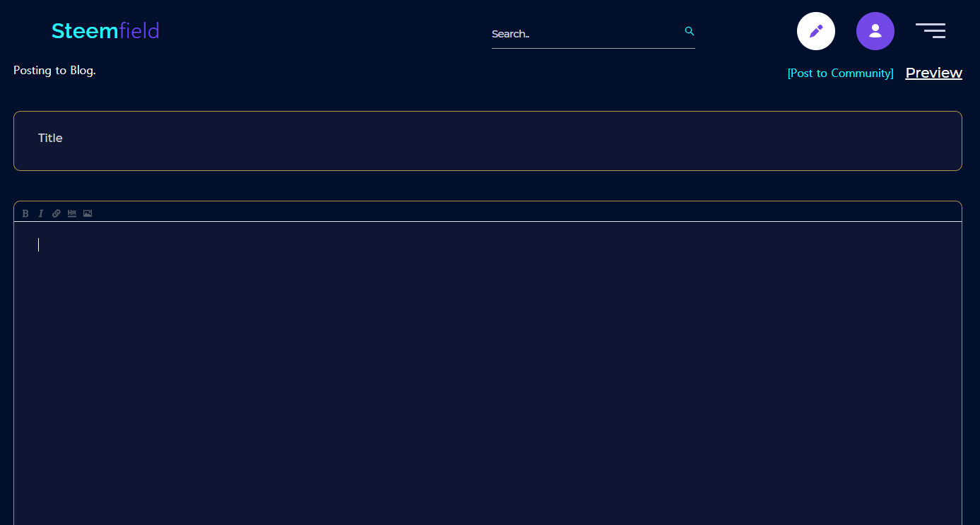Toggle italic formatting in editor toolbar
The height and width of the screenshot is (525, 980).
coord(41,213)
